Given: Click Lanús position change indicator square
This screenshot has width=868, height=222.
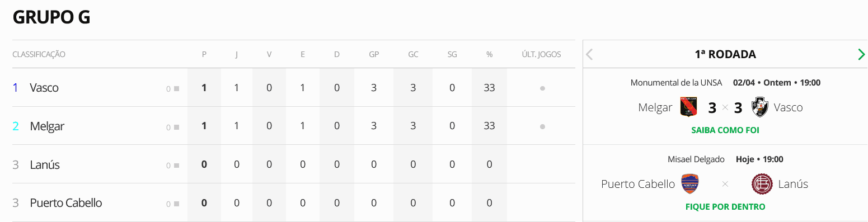Looking at the screenshot, I should 176,165.
